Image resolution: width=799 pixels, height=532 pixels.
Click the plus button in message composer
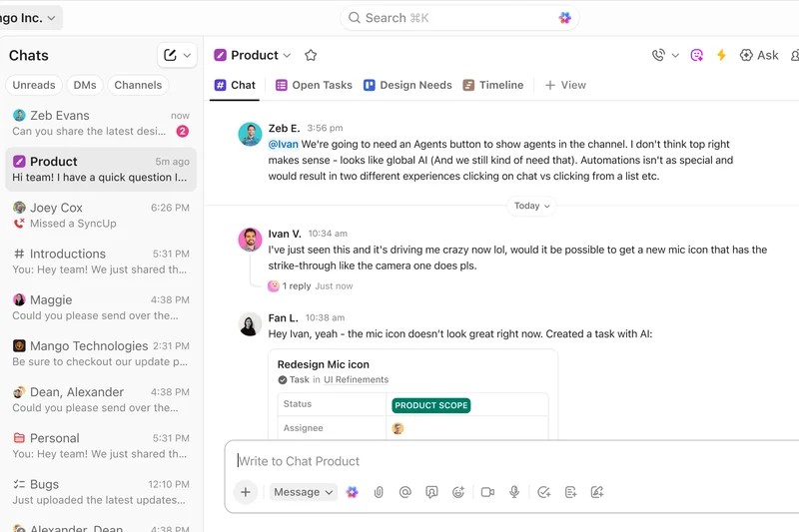coord(245,492)
